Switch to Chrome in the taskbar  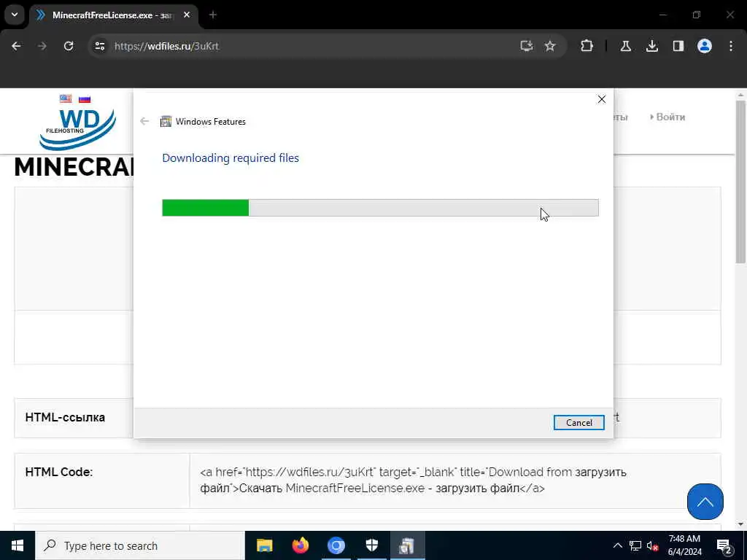[x=336, y=545]
